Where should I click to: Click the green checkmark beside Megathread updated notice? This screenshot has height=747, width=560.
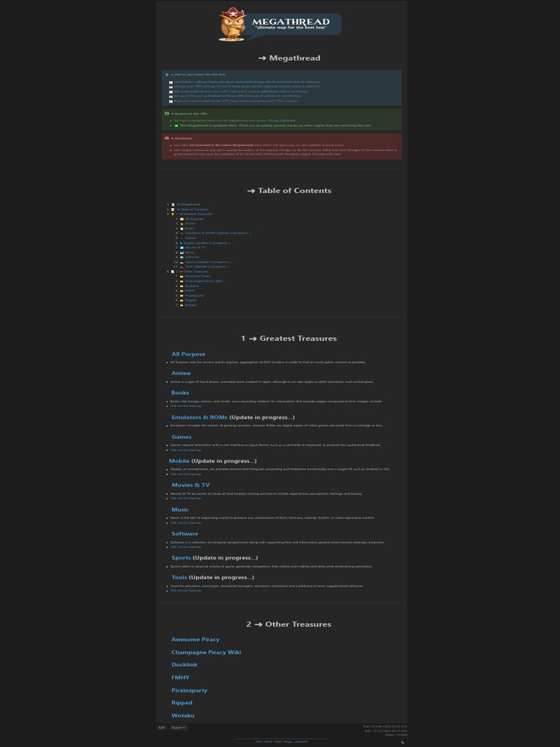[176, 125]
